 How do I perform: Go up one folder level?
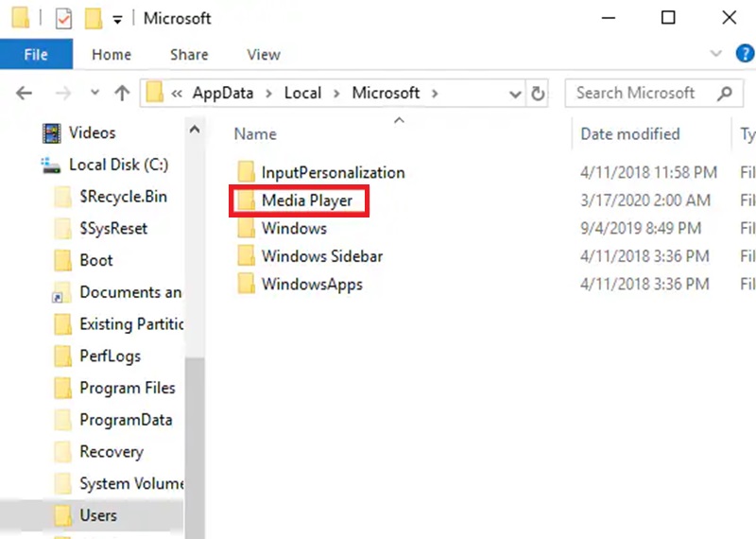click(x=122, y=93)
